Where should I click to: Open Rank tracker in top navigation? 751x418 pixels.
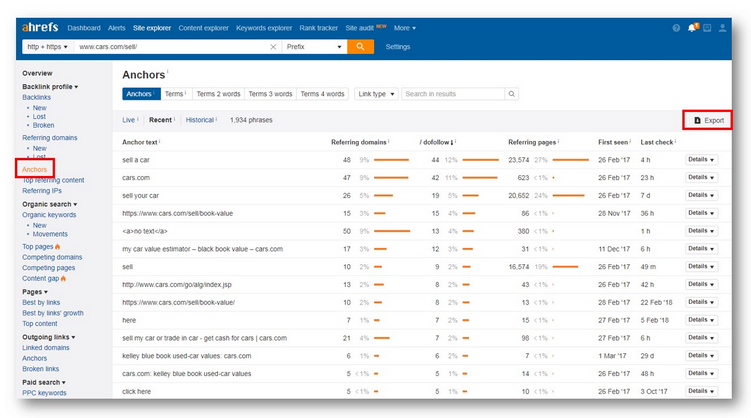point(319,28)
